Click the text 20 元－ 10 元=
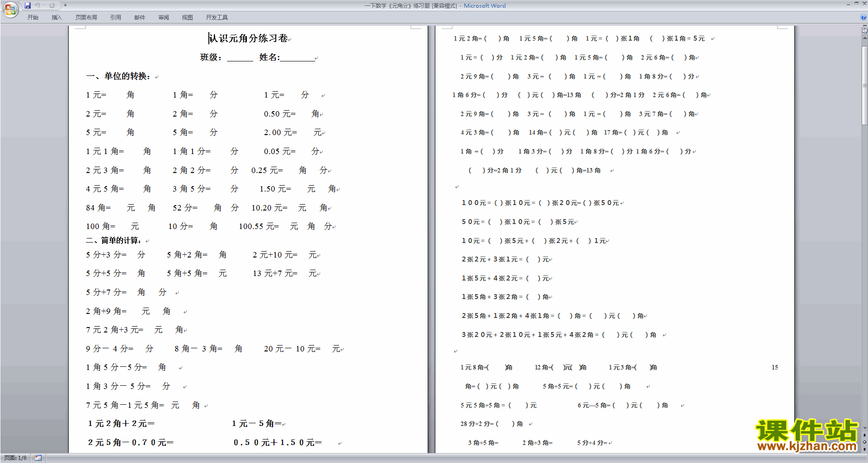The height and width of the screenshot is (463, 868). pos(292,349)
